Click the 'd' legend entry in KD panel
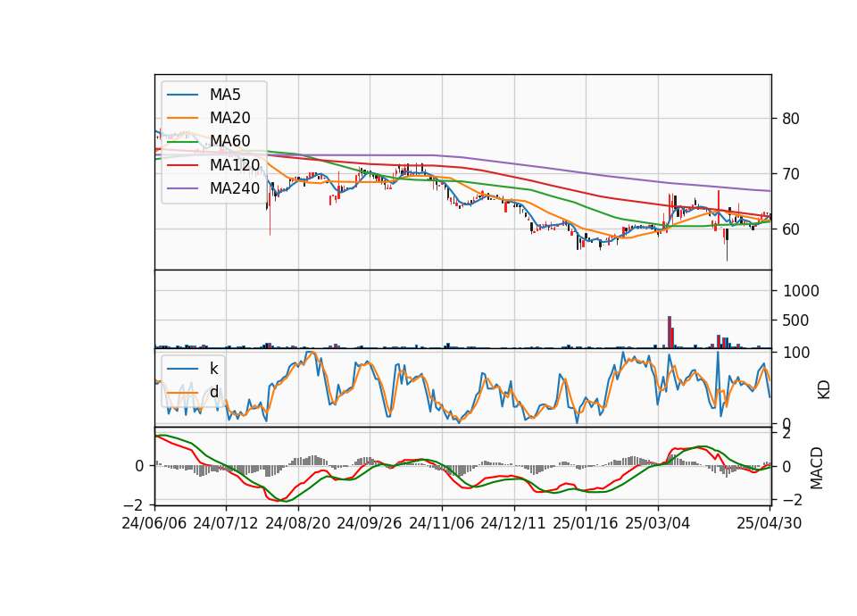 coord(214,391)
